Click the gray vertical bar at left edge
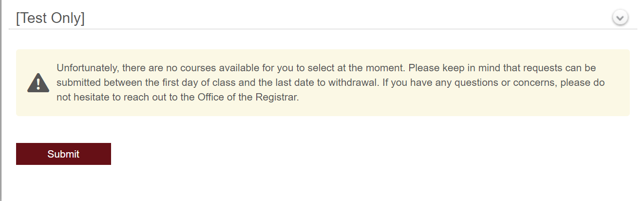Viewport: 644px width, 201px height. pos(1,100)
